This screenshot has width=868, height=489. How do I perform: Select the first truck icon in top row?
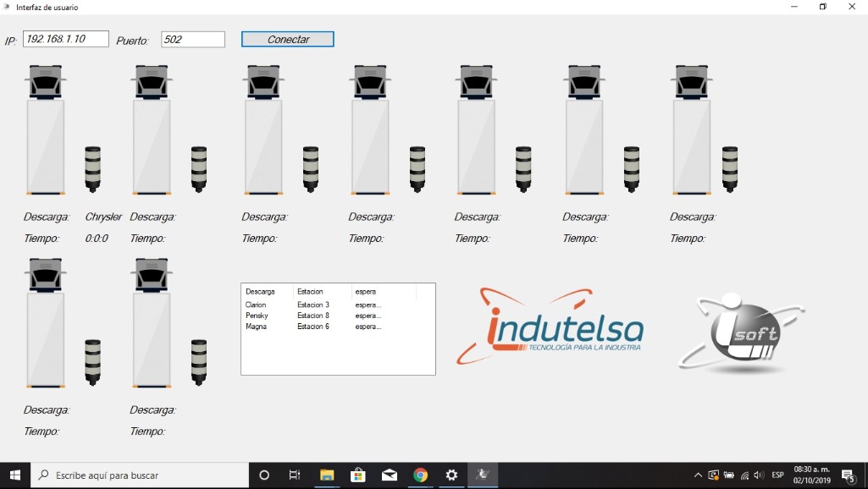click(x=46, y=131)
